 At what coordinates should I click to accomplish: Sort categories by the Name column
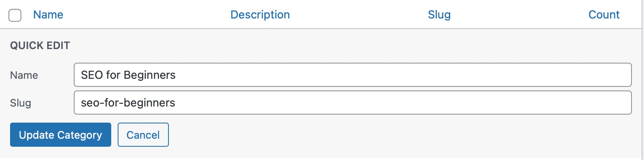[x=48, y=15]
